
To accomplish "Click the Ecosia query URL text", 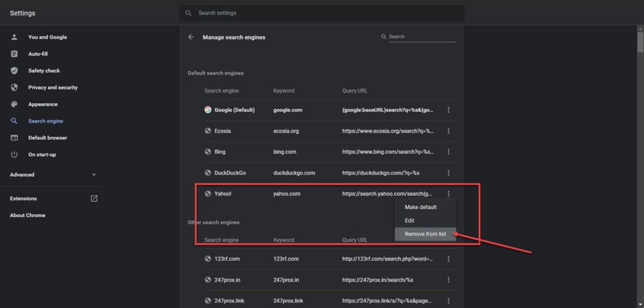I will [x=388, y=131].
